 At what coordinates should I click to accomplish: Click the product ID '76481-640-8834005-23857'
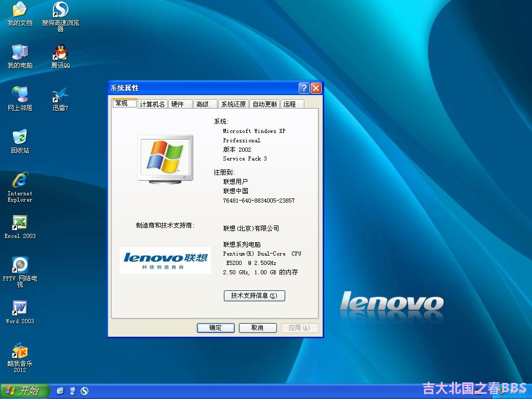tap(259, 201)
